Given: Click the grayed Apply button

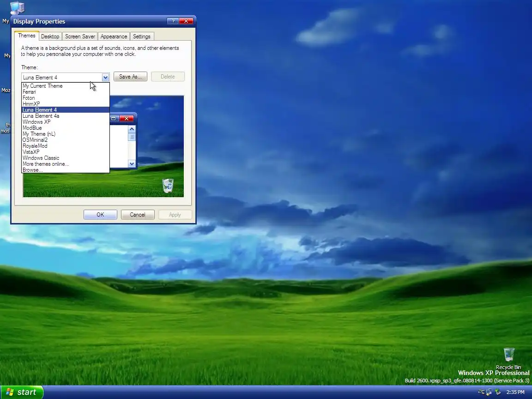Looking at the screenshot, I should tap(175, 215).
